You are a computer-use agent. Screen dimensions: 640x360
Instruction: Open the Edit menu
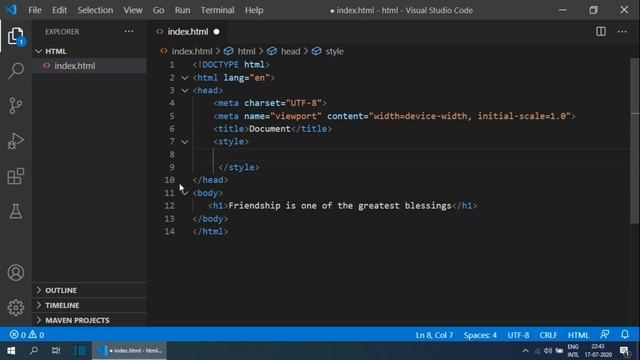[x=59, y=10]
